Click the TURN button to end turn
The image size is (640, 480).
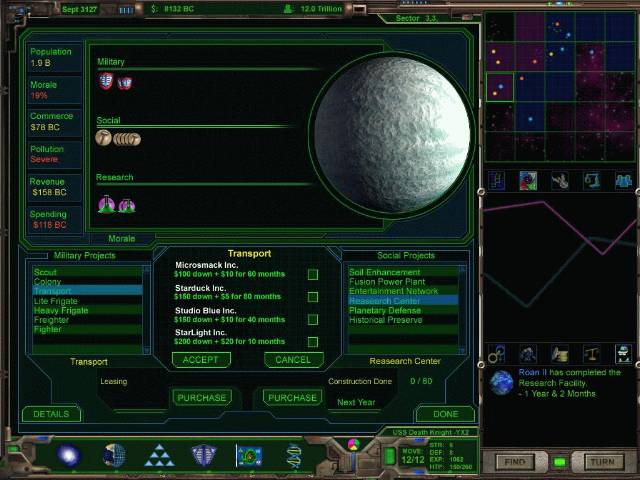pyautogui.click(x=603, y=462)
